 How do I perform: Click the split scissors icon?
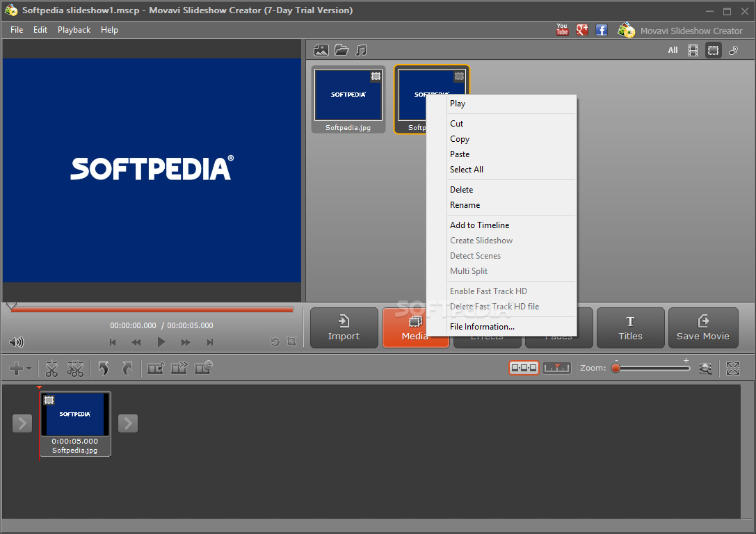pos(51,369)
